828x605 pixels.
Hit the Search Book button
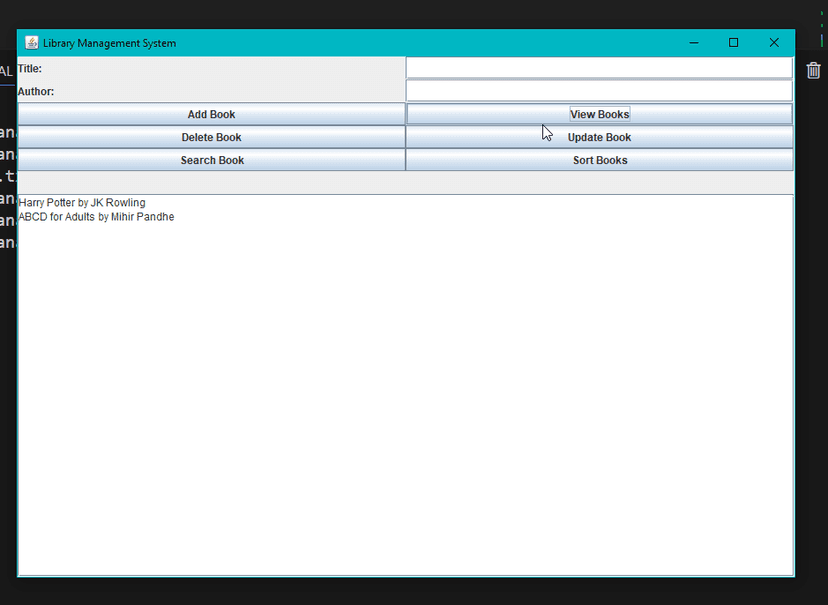tap(211, 160)
